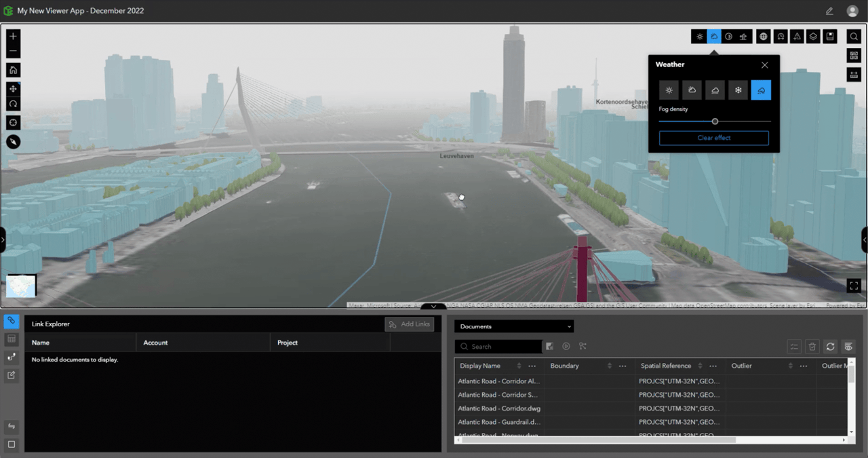Open the Documents dropdown
This screenshot has height=458, width=868.
coord(513,326)
